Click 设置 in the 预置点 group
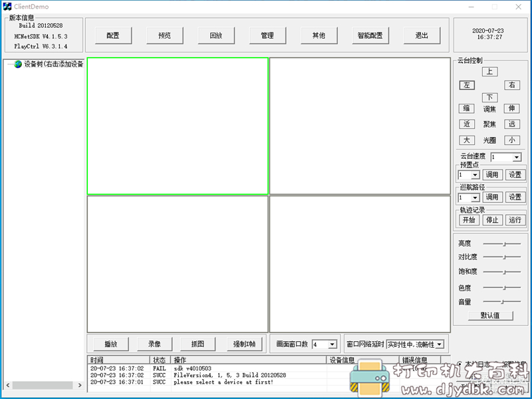The image size is (532, 399). [x=515, y=175]
